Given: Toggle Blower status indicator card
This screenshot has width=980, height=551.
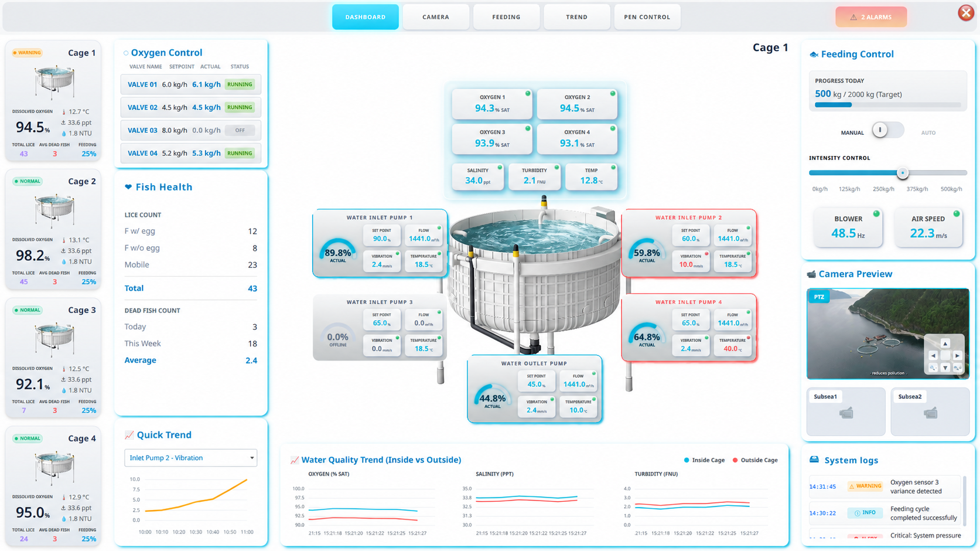Looking at the screenshot, I should [x=848, y=227].
